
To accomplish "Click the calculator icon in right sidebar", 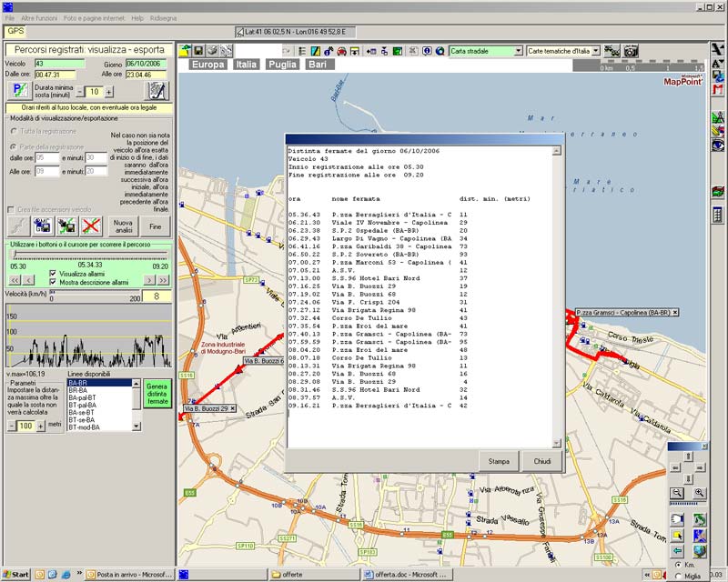I will (x=718, y=215).
